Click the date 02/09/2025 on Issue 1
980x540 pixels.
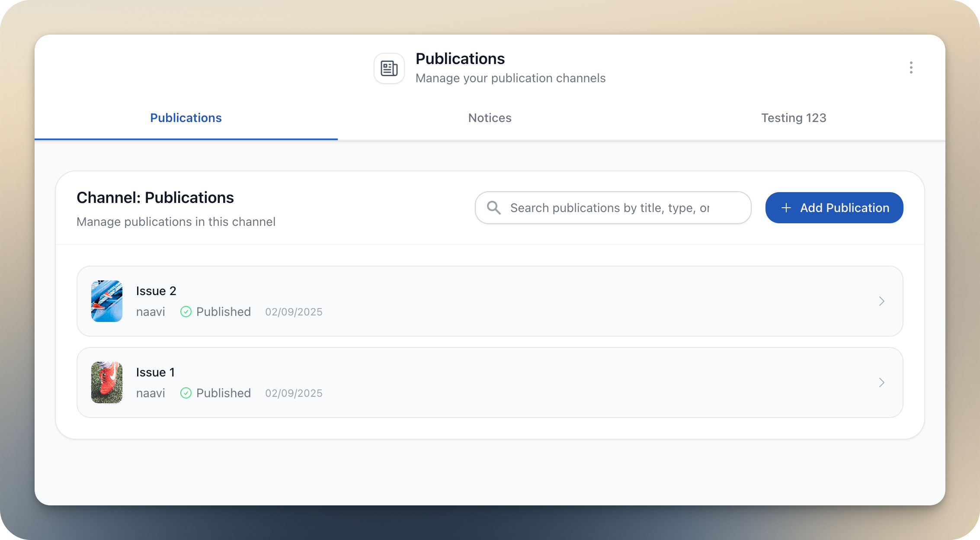click(x=294, y=393)
